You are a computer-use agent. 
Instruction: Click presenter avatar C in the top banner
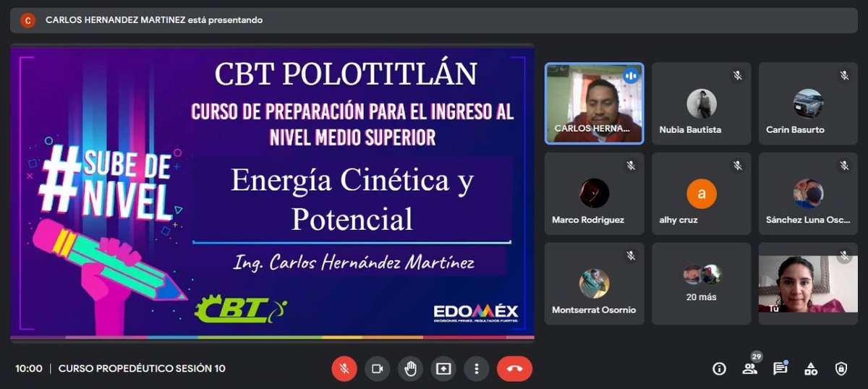pyautogui.click(x=27, y=20)
